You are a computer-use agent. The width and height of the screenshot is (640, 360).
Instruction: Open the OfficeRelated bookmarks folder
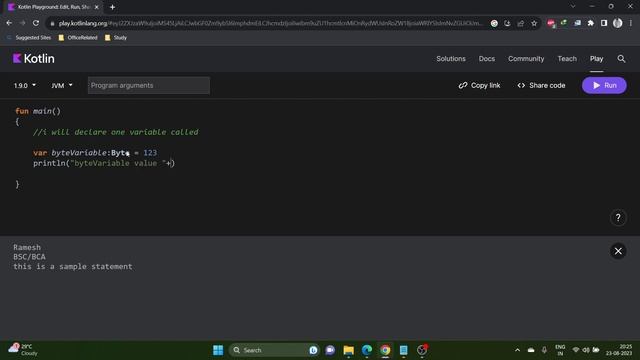tap(78, 38)
